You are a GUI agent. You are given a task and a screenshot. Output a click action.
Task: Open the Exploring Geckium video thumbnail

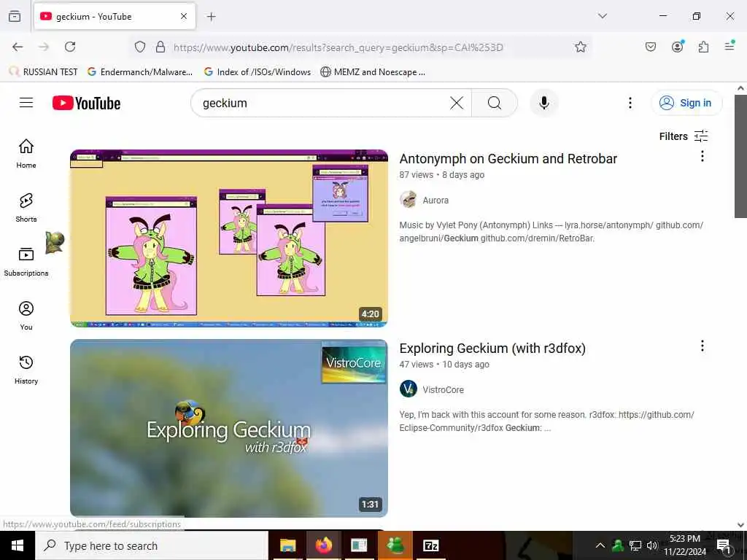tap(228, 428)
